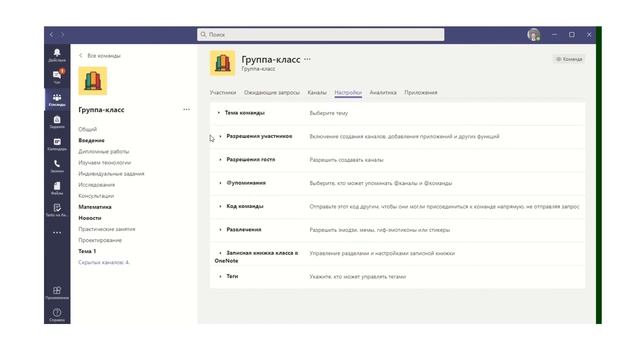This screenshot has height=360, width=640.
Task: Open the user profile avatar
Action: click(x=533, y=35)
